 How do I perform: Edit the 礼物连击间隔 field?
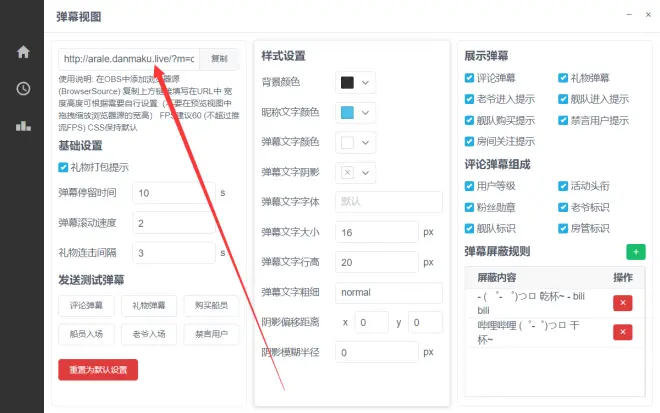174,253
